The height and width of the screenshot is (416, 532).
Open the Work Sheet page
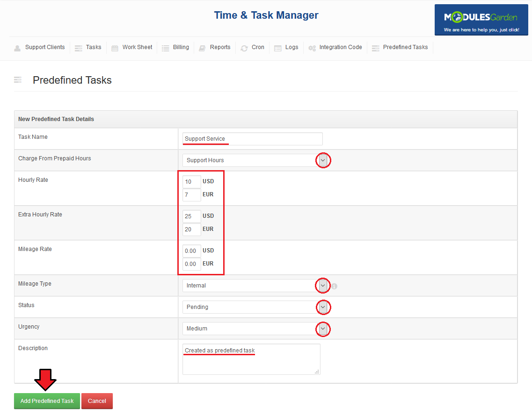point(137,47)
